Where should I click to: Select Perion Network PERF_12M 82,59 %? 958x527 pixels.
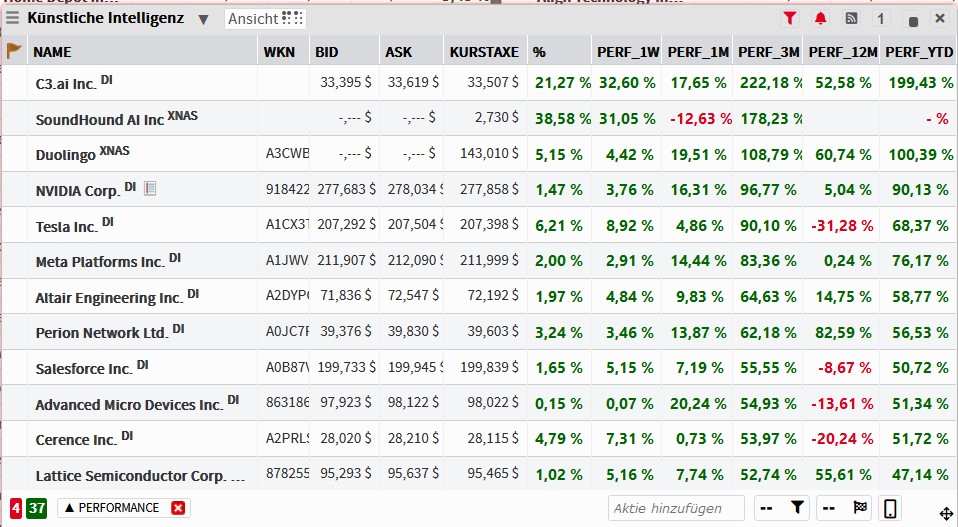pos(843,333)
